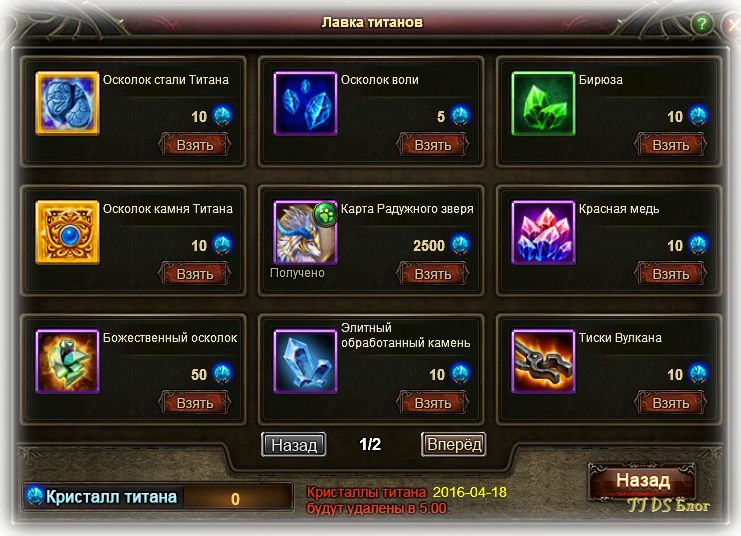Screen dimensions: 741x536
Task: Click the green Бирюза gem icon
Action: 543,103
